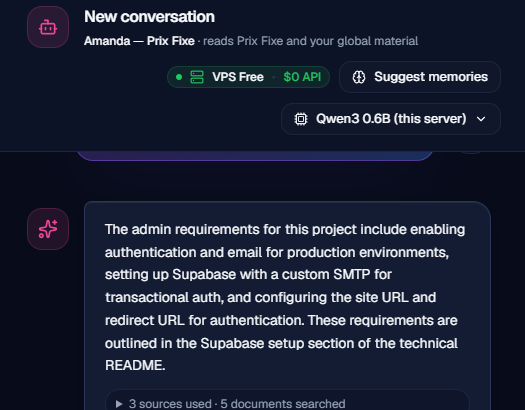
Task: Click the VPS Free status badge
Action: (x=248, y=77)
